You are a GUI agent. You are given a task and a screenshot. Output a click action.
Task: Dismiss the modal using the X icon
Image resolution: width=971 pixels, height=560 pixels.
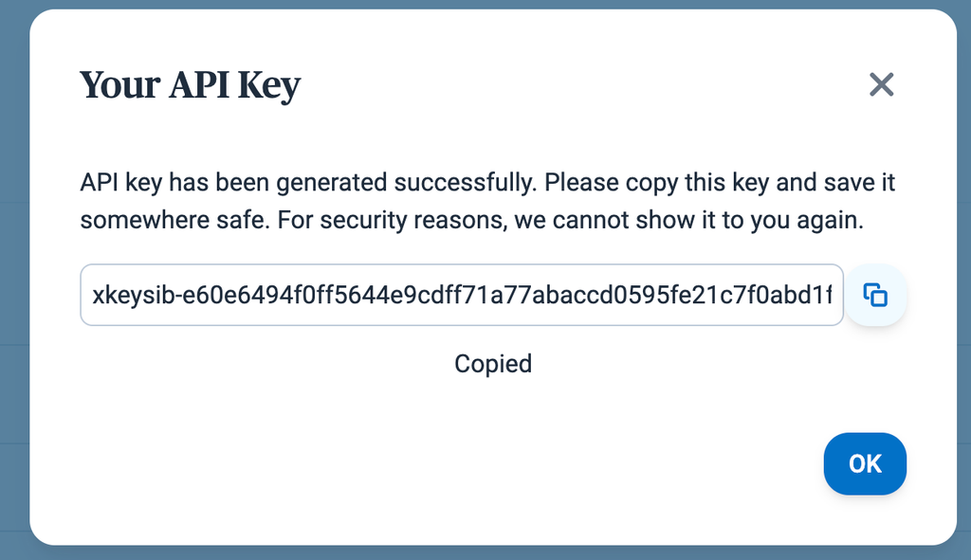point(881,84)
